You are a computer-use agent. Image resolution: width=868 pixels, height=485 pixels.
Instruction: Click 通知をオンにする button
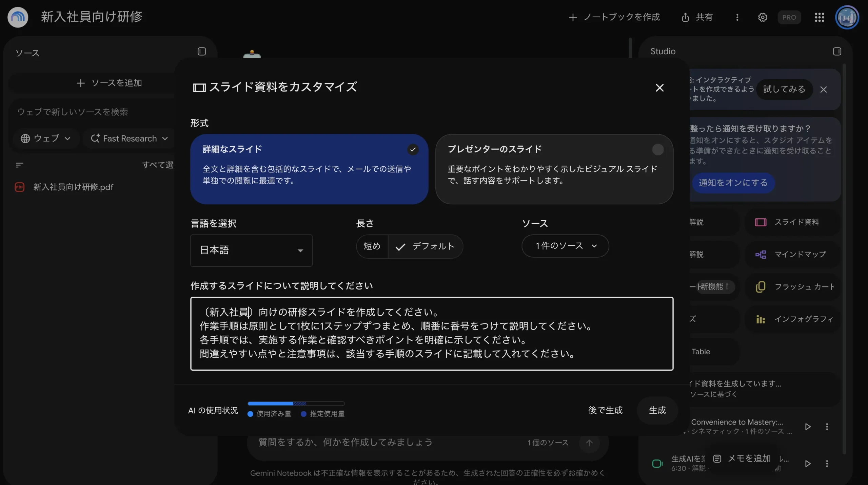(x=733, y=183)
